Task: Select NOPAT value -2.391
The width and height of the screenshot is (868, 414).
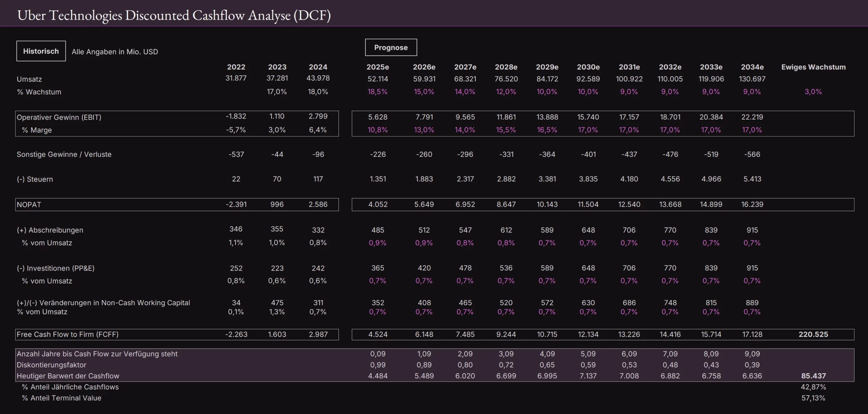Action: (x=236, y=205)
